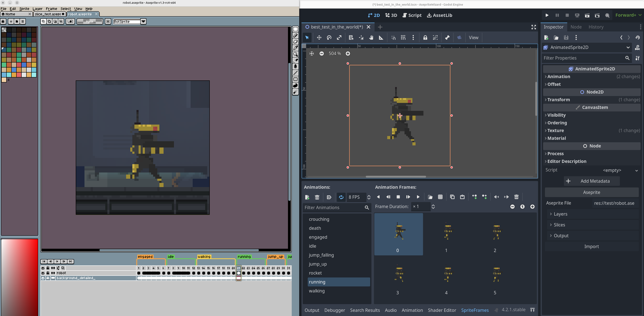Viewport: 644px width, 316px height.
Task: Click the add frames from sprite sheet icon
Action: click(440, 197)
